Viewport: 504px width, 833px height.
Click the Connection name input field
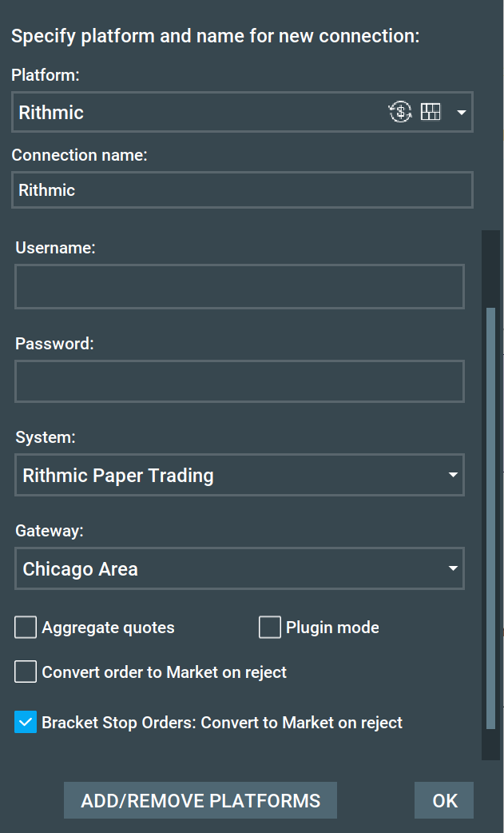point(242,189)
